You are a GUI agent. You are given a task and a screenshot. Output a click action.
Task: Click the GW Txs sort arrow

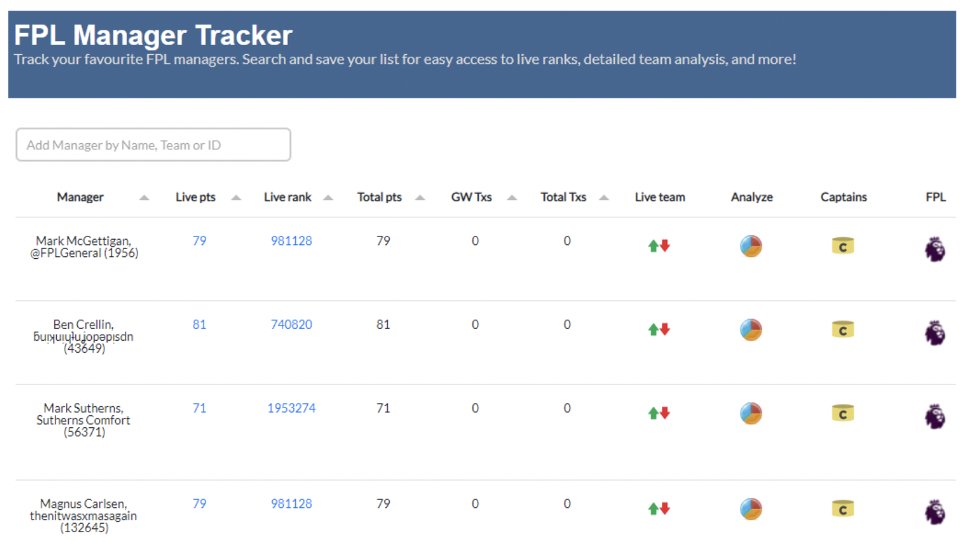point(512,197)
